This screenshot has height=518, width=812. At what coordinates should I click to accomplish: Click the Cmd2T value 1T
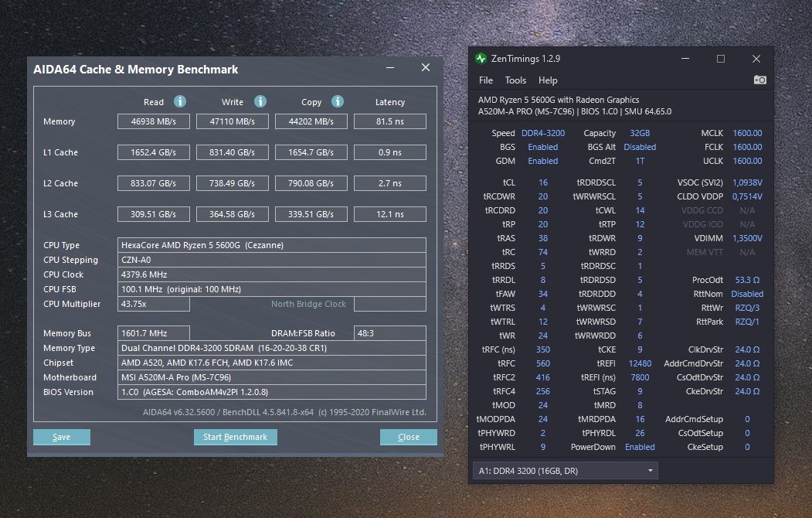(640, 161)
